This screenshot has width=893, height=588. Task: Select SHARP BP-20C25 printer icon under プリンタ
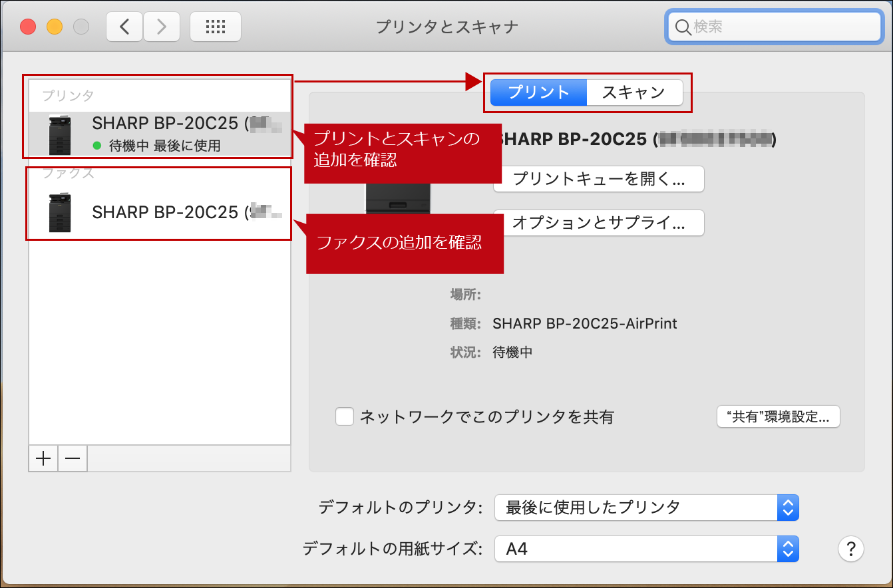click(60, 134)
